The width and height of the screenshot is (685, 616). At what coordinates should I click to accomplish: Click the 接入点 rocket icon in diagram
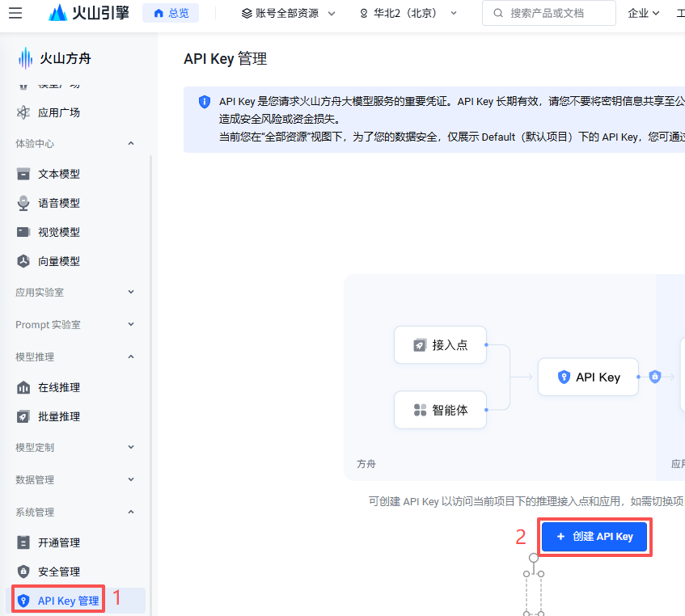click(x=420, y=345)
